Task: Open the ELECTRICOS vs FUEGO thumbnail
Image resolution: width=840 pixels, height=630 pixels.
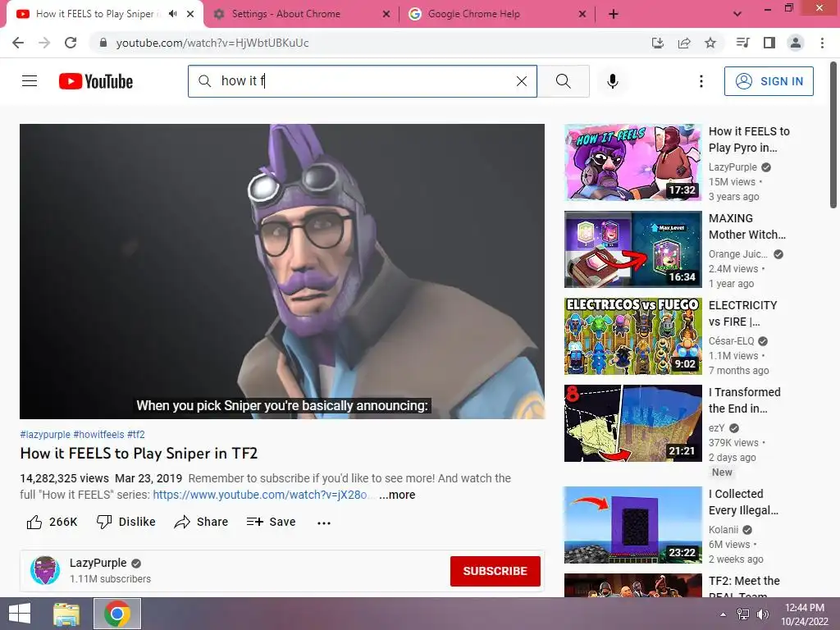Action: coord(632,336)
